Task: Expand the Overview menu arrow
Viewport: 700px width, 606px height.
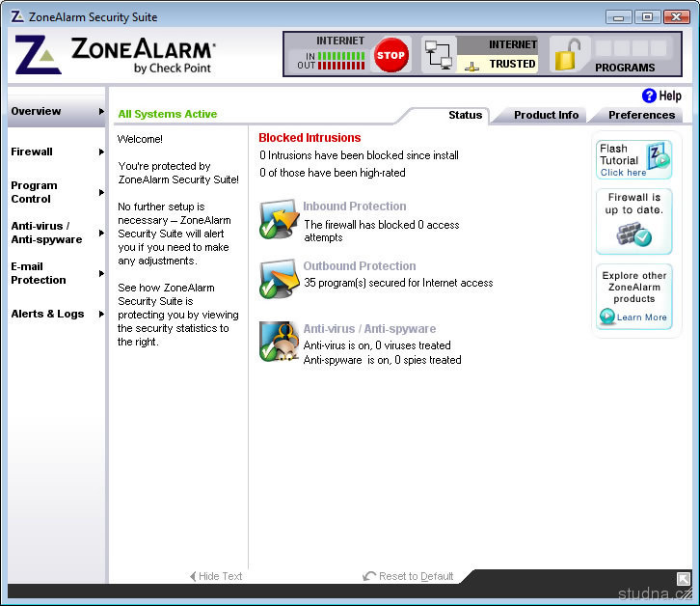Action: 101,111
